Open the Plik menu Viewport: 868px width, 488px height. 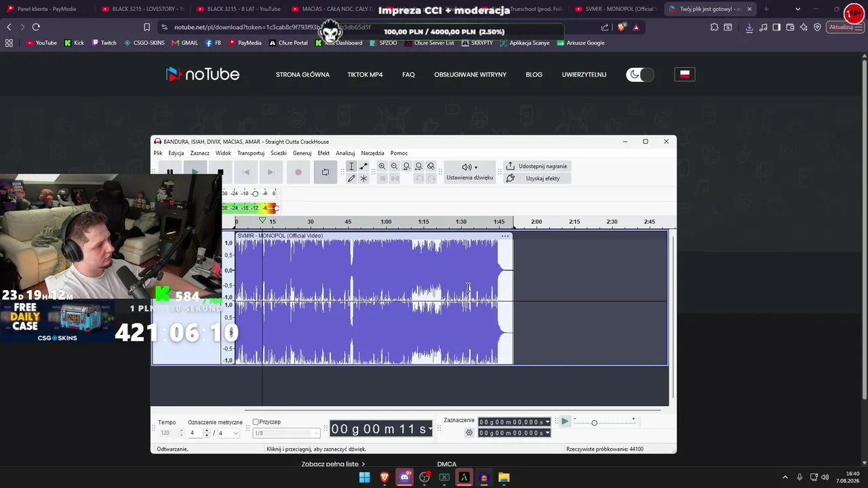158,153
